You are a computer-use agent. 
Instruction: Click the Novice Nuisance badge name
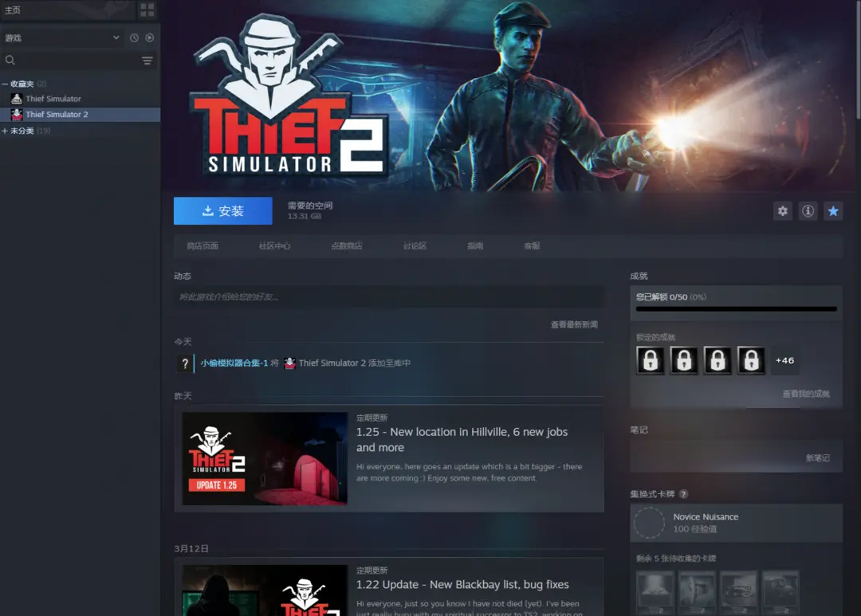coord(706,516)
